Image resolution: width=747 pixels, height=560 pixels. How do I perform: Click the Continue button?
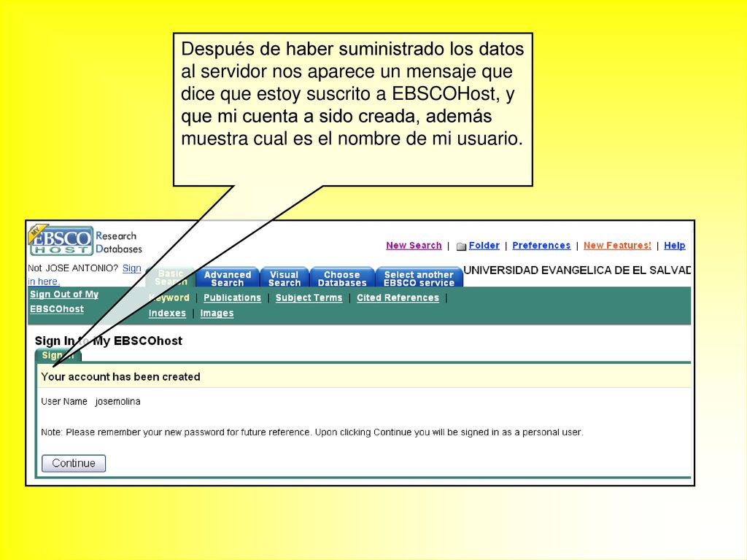click(x=74, y=463)
